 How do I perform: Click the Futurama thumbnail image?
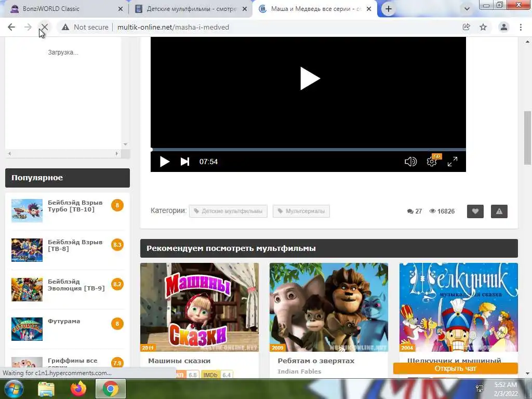coord(27,329)
